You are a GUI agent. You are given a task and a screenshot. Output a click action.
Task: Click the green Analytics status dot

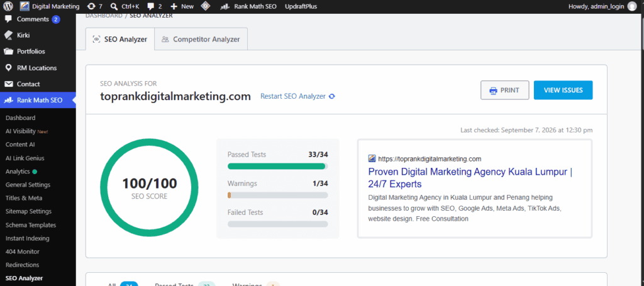35,172
